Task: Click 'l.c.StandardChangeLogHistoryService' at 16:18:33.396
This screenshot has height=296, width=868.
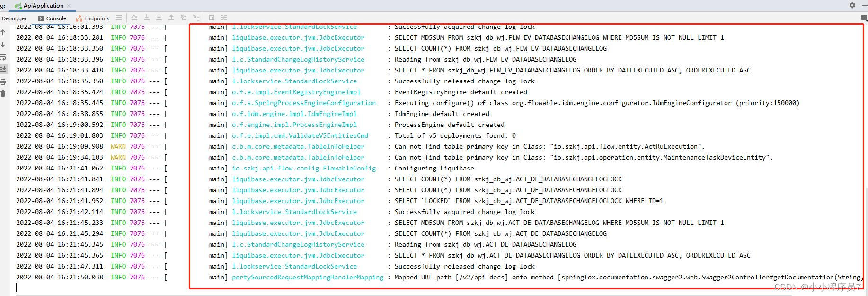Action: 298,59
